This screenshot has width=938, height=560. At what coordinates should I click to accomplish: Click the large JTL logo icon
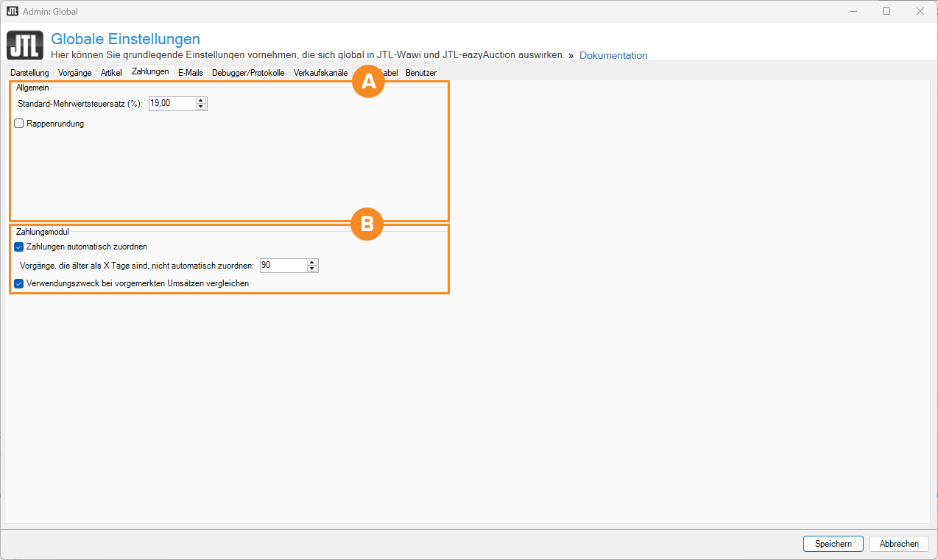(x=25, y=45)
